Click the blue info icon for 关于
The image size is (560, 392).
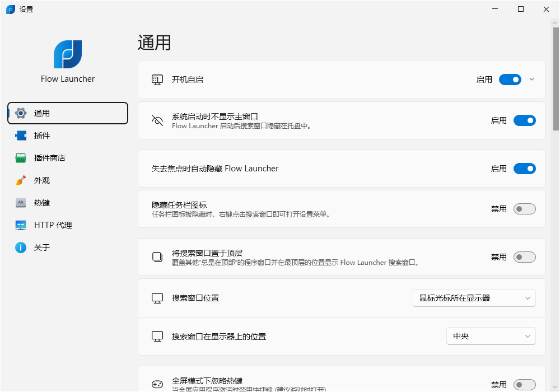point(21,248)
